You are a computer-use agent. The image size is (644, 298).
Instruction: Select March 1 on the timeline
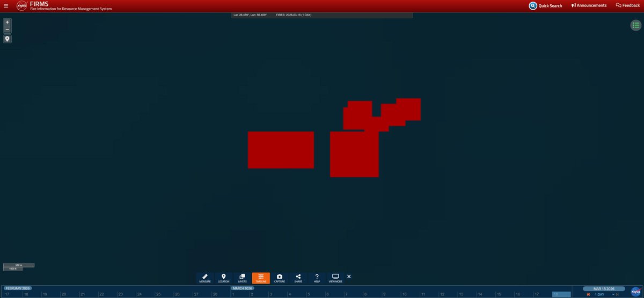pos(233,294)
